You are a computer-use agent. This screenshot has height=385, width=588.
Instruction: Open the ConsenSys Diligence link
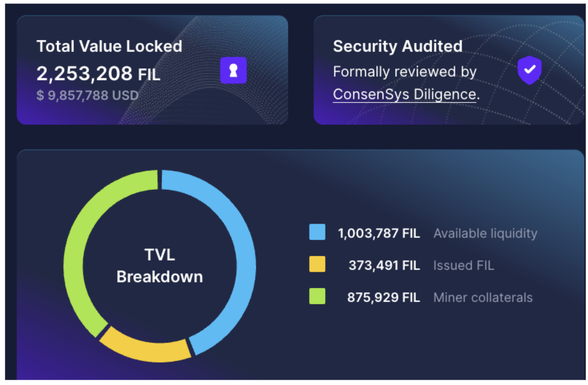(x=404, y=94)
